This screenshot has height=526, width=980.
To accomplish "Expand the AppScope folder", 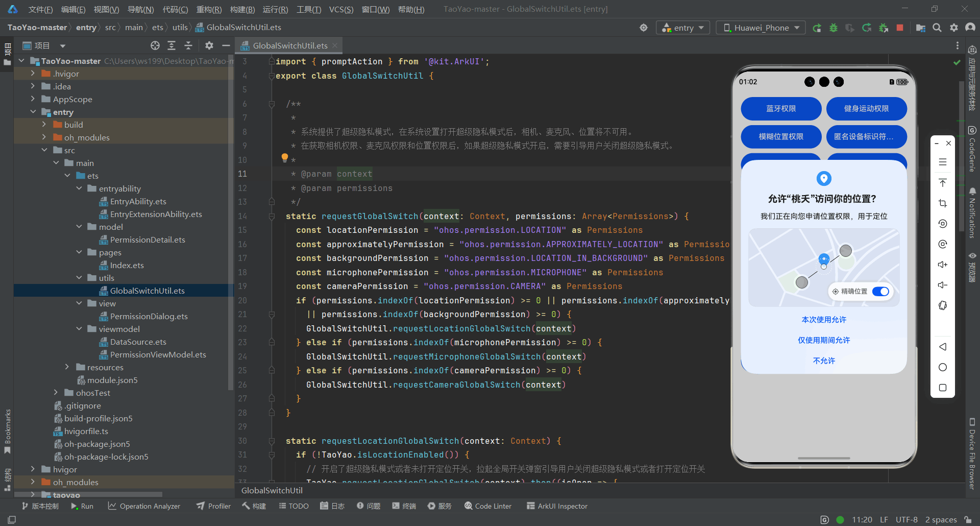I will [x=33, y=99].
